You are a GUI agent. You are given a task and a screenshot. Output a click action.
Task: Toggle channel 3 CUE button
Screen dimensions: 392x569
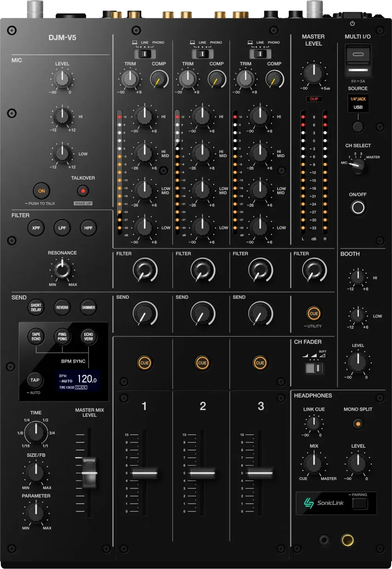click(260, 363)
